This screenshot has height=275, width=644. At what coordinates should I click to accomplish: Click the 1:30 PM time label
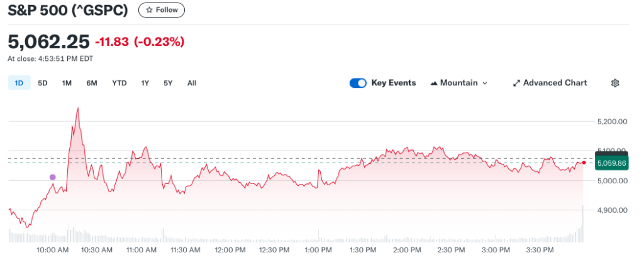362,250
